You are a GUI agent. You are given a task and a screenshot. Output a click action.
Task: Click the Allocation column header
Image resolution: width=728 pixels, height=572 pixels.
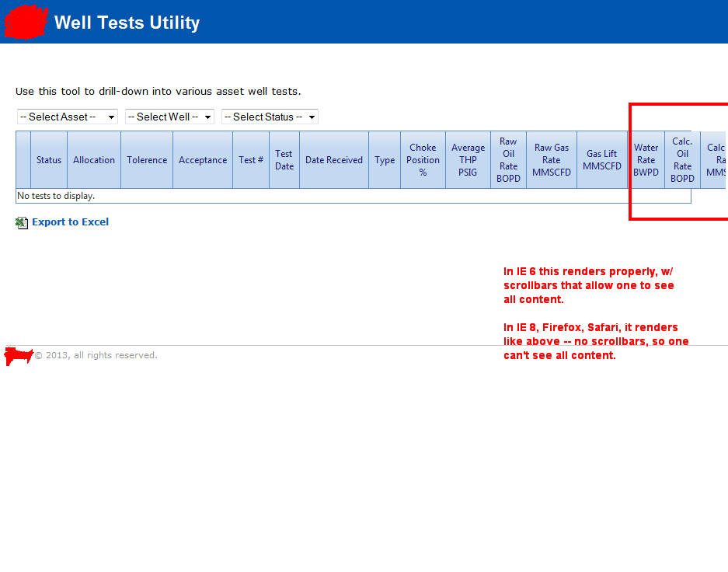tap(94, 160)
